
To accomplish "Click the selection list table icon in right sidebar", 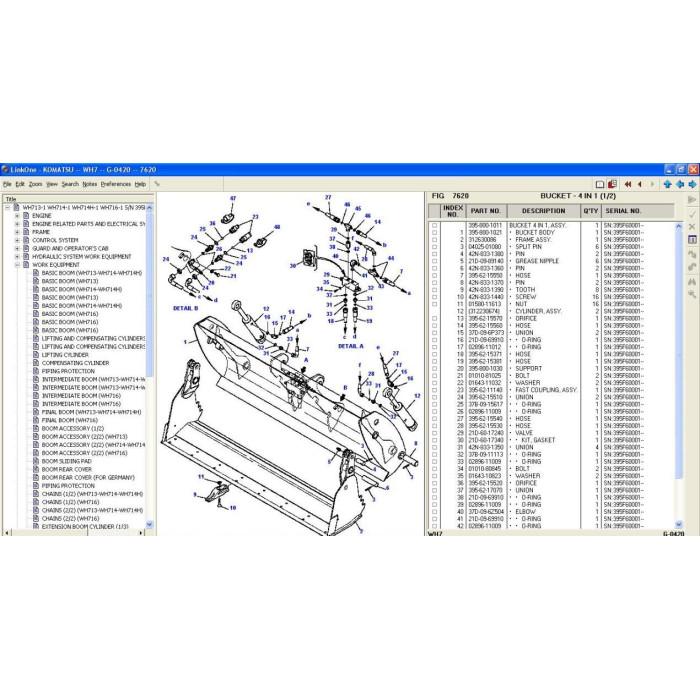I will point(692,240).
